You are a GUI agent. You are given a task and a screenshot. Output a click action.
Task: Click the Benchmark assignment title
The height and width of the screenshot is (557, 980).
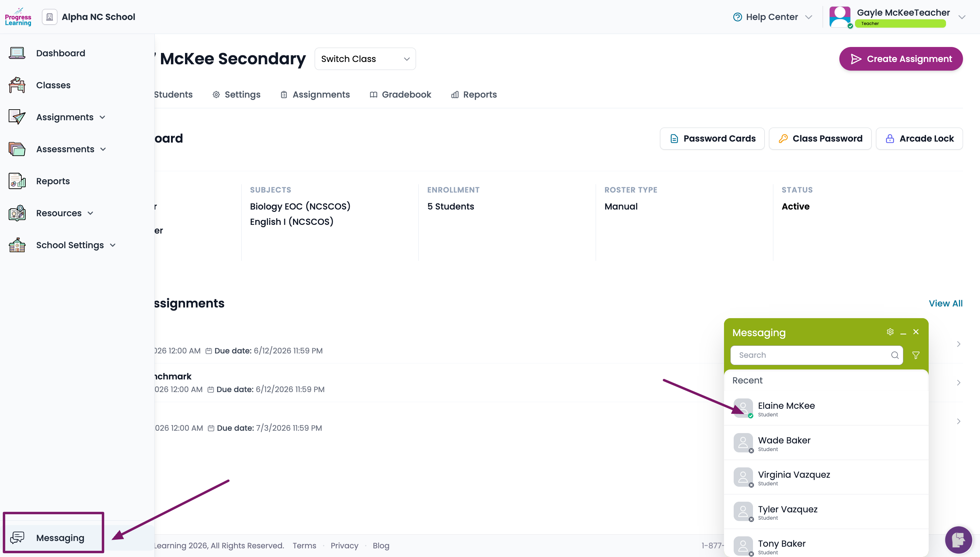(173, 376)
